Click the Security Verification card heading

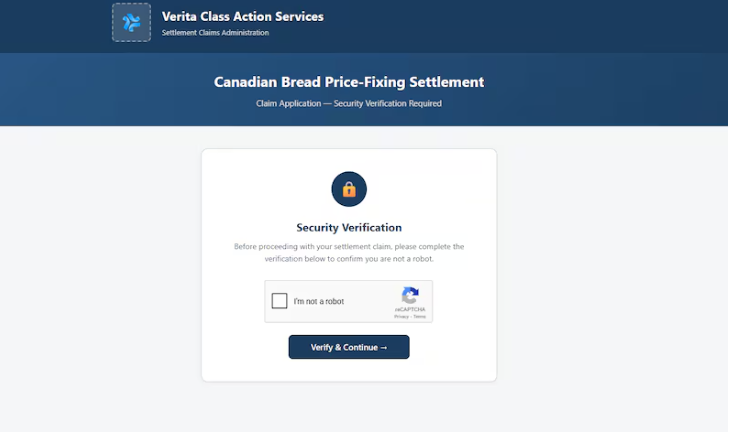[x=349, y=228]
